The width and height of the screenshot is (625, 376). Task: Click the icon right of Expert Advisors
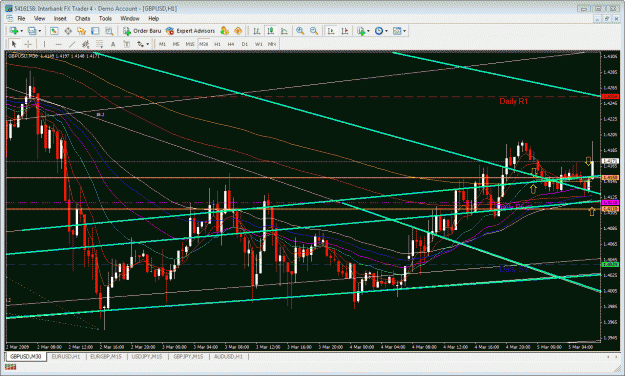click(x=224, y=31)
